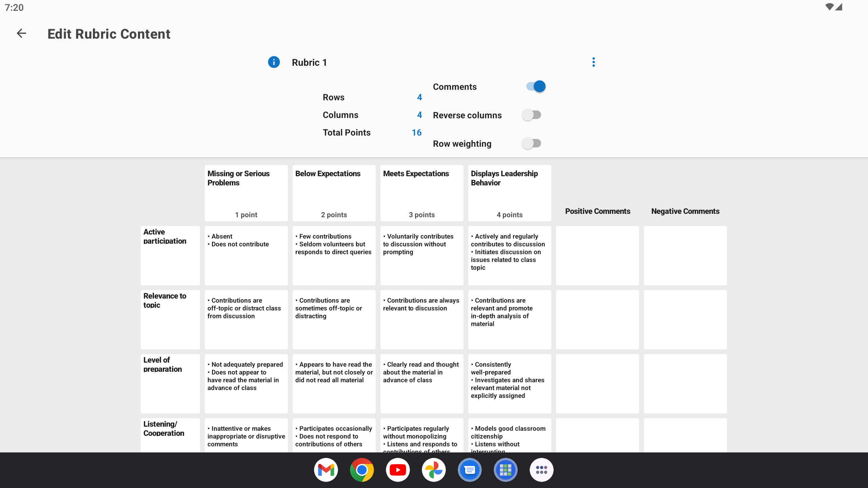The width and height of the screenshot is (868, 488).
Task: Launch Chrome from the taskbar
Action: [x=362, y=470]
